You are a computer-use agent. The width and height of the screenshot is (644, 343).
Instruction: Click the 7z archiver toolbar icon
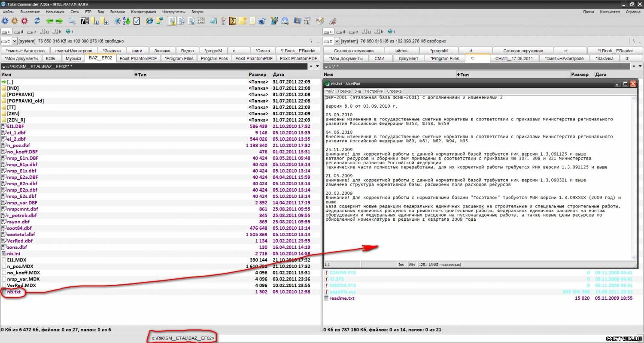point(85,21)
